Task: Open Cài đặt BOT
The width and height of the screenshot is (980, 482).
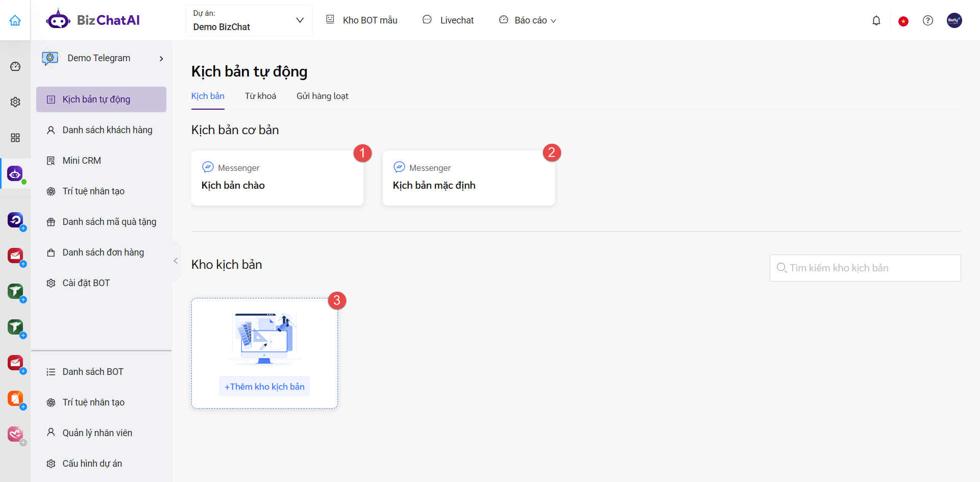Action: point(101,283)
